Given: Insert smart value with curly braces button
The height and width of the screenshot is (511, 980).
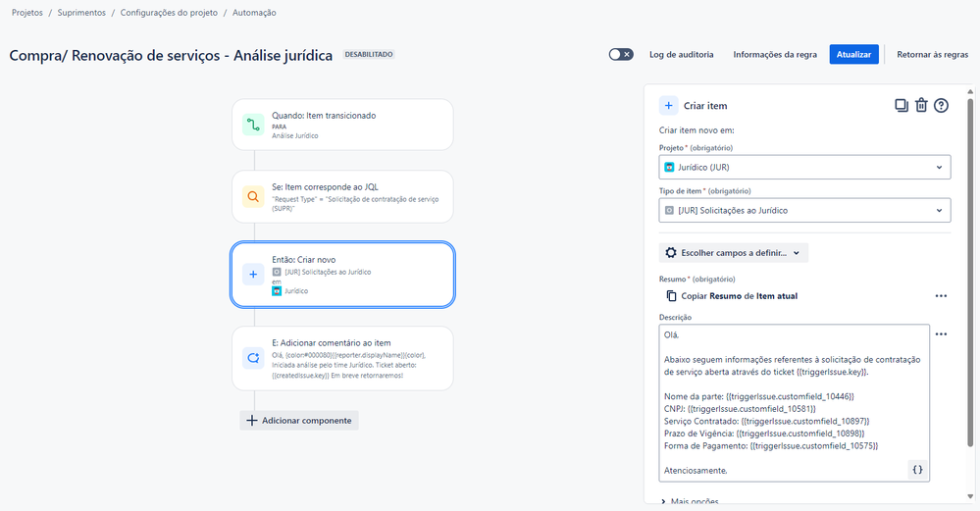Looking at the screenshot, I should pos(917,470).
